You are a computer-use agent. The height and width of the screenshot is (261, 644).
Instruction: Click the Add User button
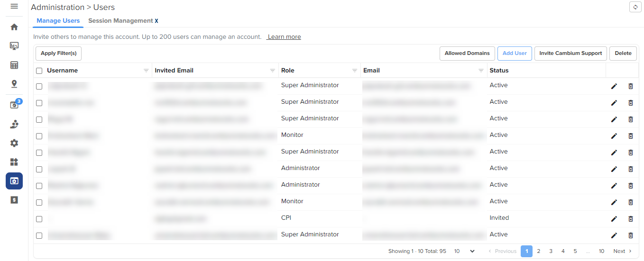(515, 54)
